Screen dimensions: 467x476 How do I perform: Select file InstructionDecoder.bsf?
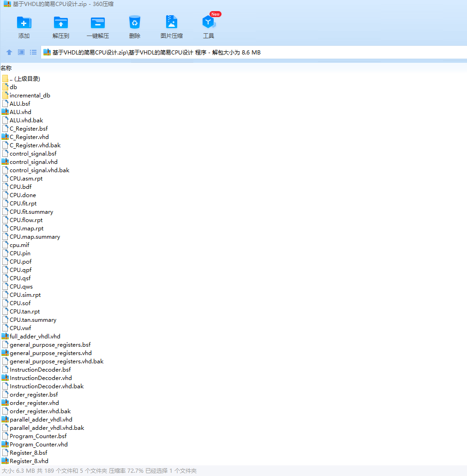(x=40, y=370)
